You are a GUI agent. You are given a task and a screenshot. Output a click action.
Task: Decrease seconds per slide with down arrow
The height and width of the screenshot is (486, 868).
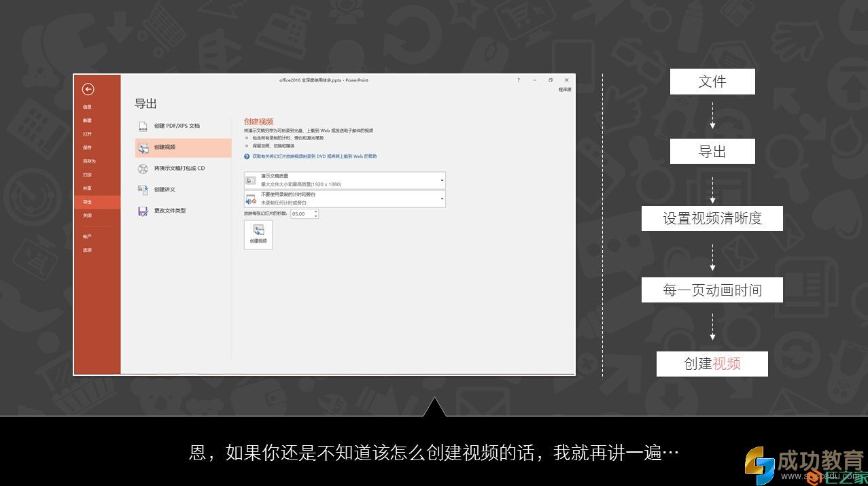click(316, 216)
